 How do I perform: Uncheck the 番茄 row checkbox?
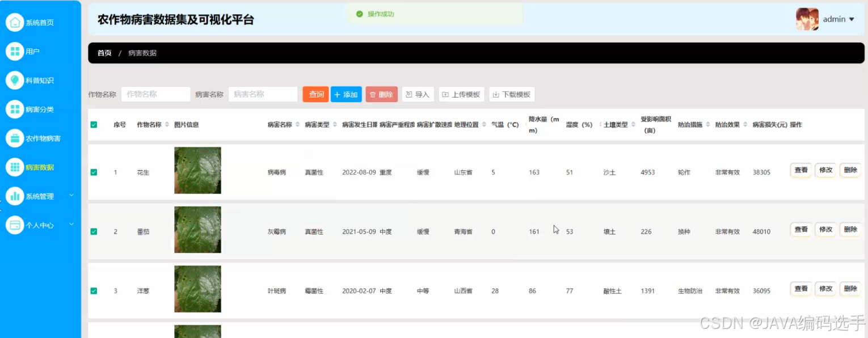(94, 231)
